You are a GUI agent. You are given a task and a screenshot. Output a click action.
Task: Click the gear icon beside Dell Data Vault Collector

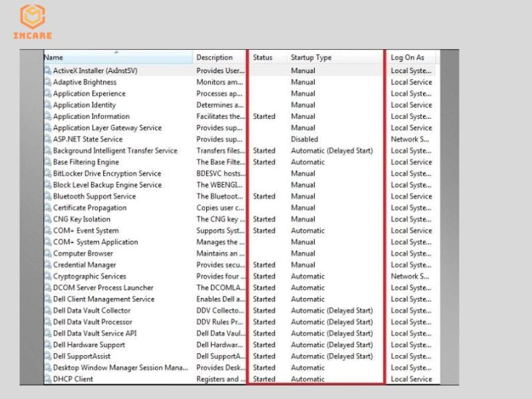tap(48, 311)
